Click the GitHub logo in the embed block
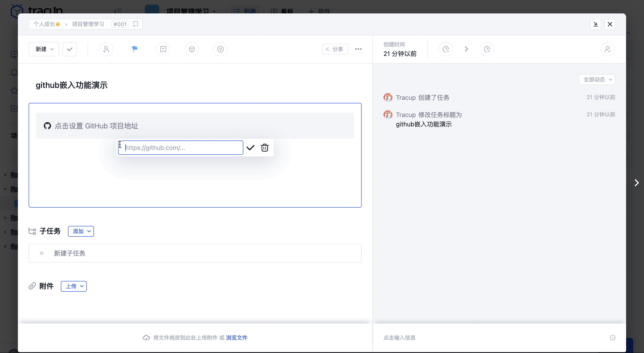Screen dimensions: 644x353 47,126
